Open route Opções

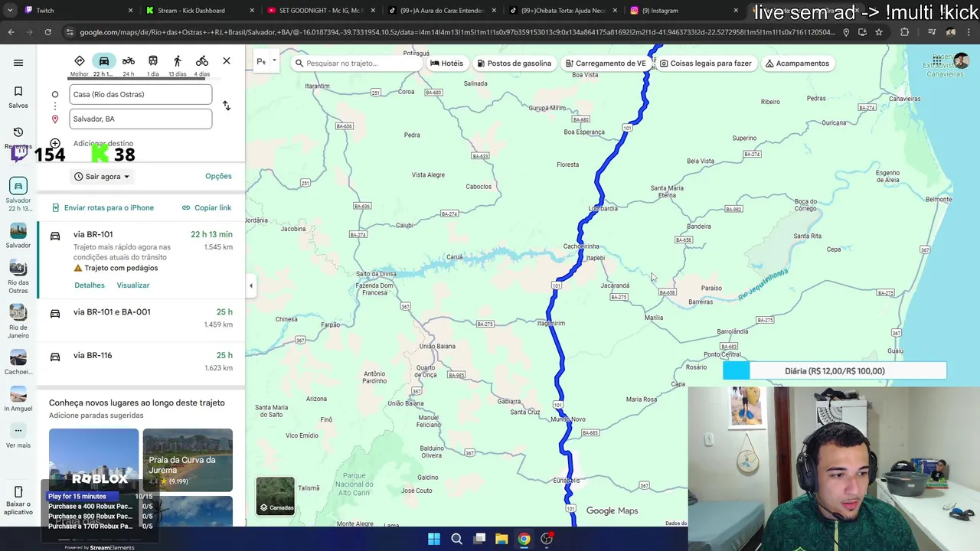[x=218, y=176]
